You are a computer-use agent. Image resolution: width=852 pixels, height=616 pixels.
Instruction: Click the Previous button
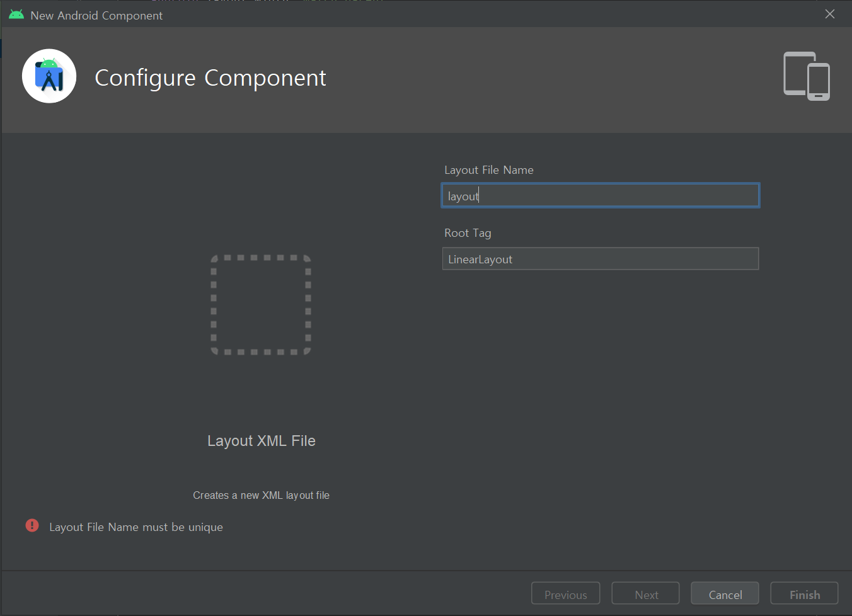click(566, 594)
